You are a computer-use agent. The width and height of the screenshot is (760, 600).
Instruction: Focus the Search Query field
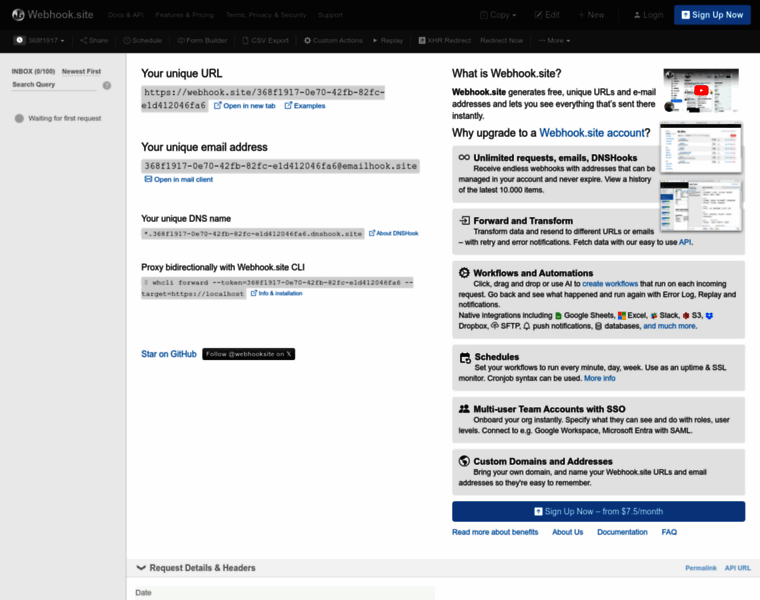point(54,85)
